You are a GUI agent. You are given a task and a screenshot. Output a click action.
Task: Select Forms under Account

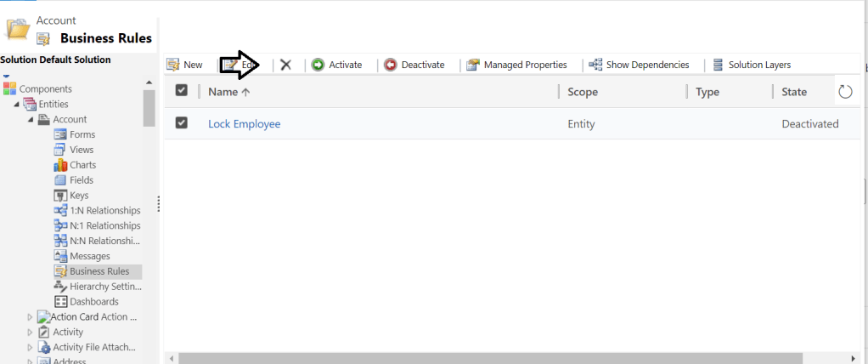pyautogui.click(x=82, y=134)
